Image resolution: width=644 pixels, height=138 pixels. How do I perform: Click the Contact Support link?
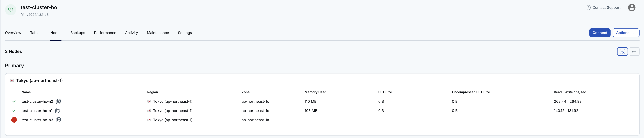606,8
